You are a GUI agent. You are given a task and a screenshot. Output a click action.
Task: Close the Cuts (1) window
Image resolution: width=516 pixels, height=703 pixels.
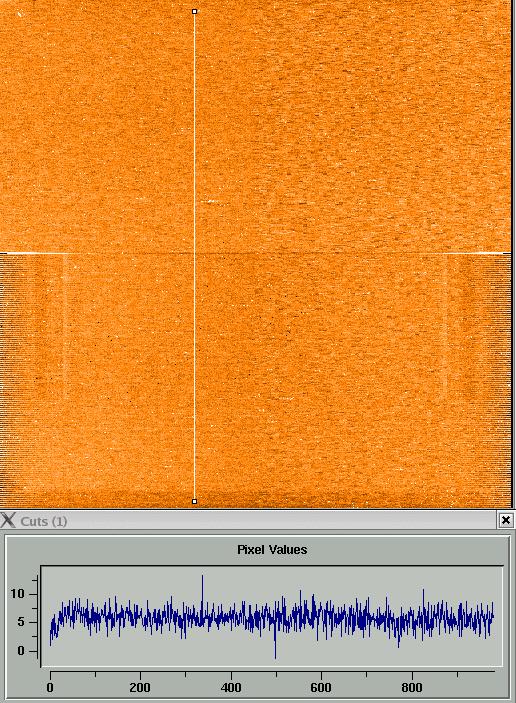point(506,520)
